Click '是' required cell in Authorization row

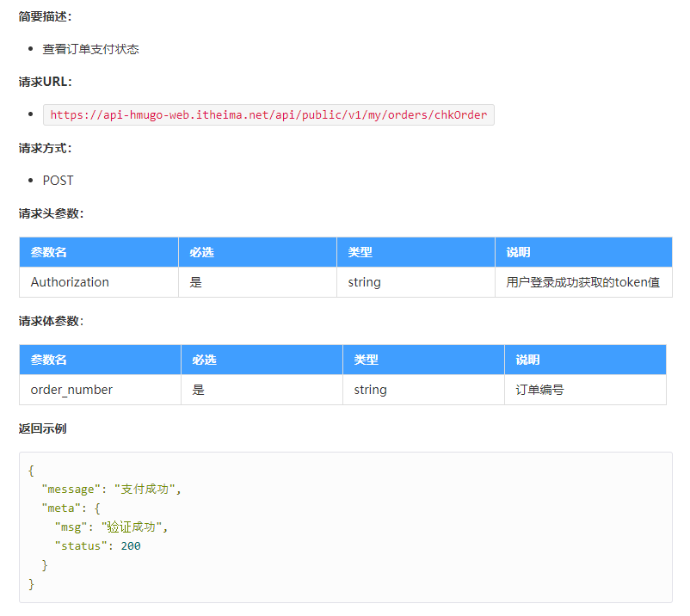(x=257, y=282)
